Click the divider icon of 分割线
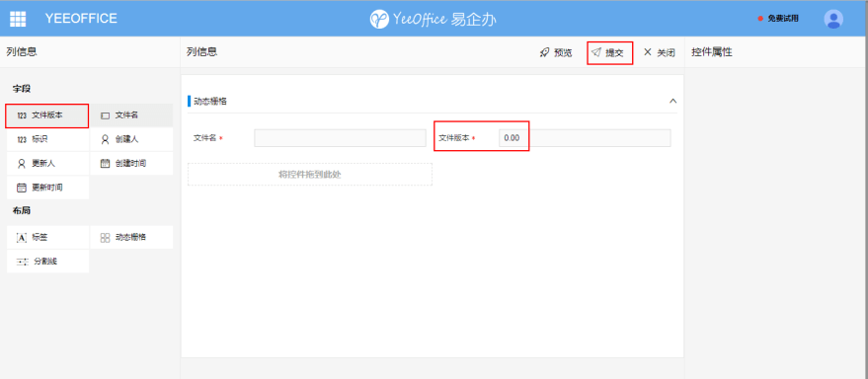Viewport: 868px width, 379px height. [x=22, y=262]
